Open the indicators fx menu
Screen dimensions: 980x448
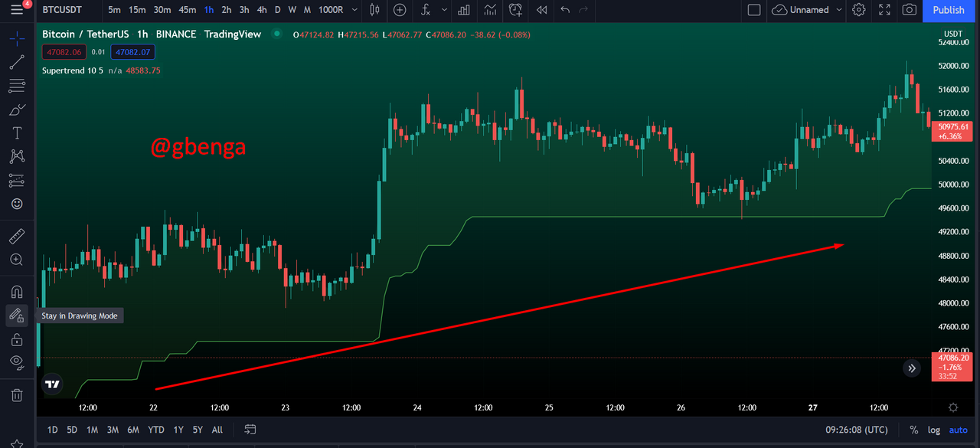pyautogui.click(x=426, y=10)
